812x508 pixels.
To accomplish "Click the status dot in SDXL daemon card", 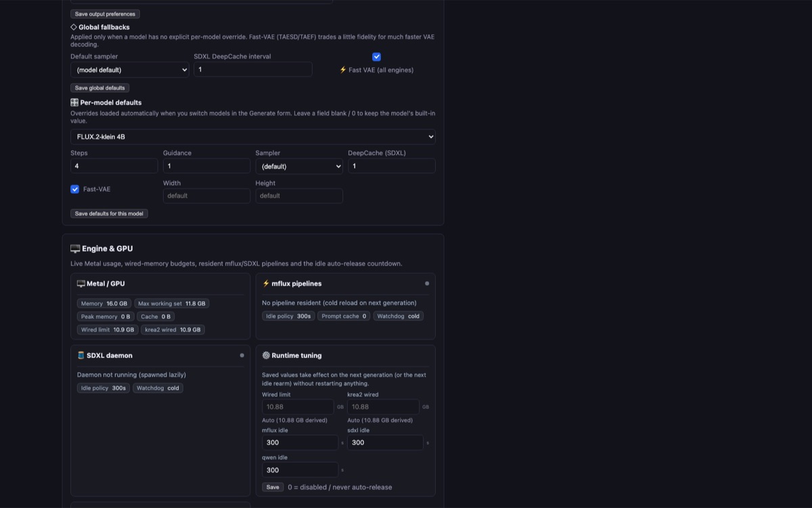I will pos(242,355).
